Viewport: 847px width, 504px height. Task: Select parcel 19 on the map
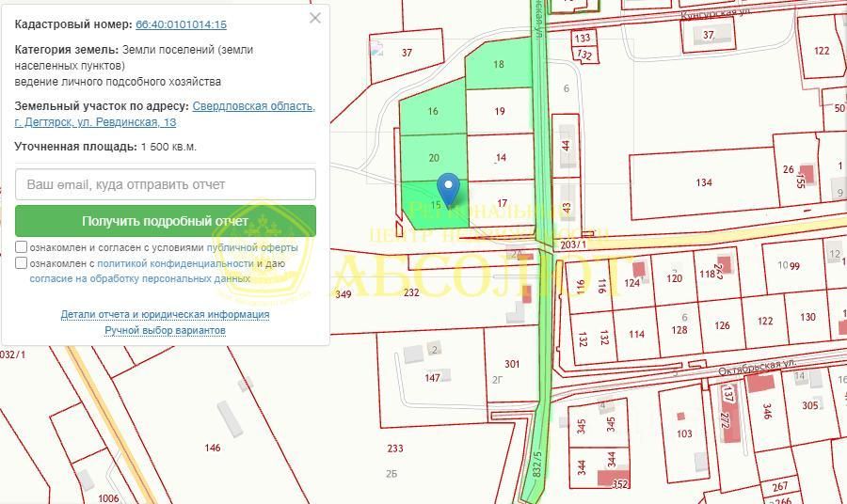pyautogui.click(x=500, y=111)
